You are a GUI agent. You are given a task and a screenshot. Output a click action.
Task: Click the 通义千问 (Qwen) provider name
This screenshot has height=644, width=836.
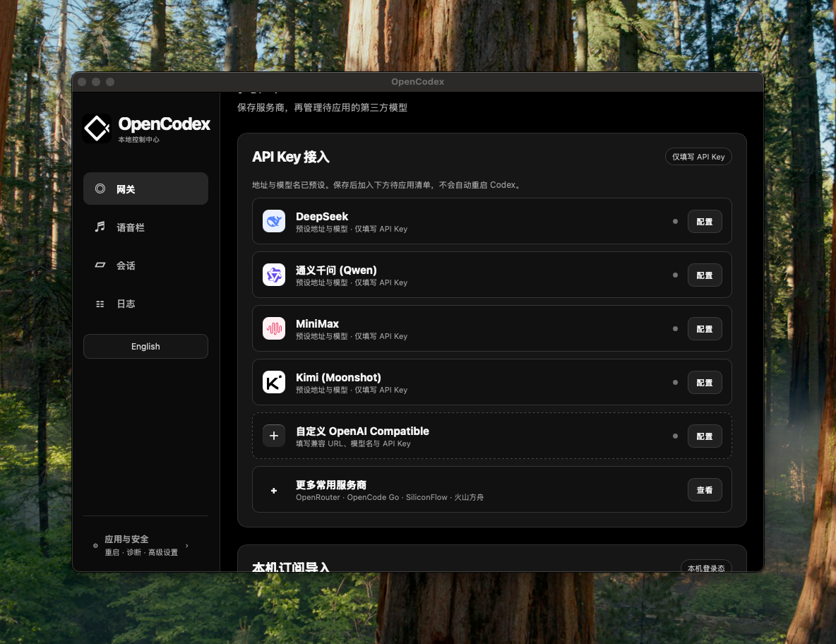(336, 270)
